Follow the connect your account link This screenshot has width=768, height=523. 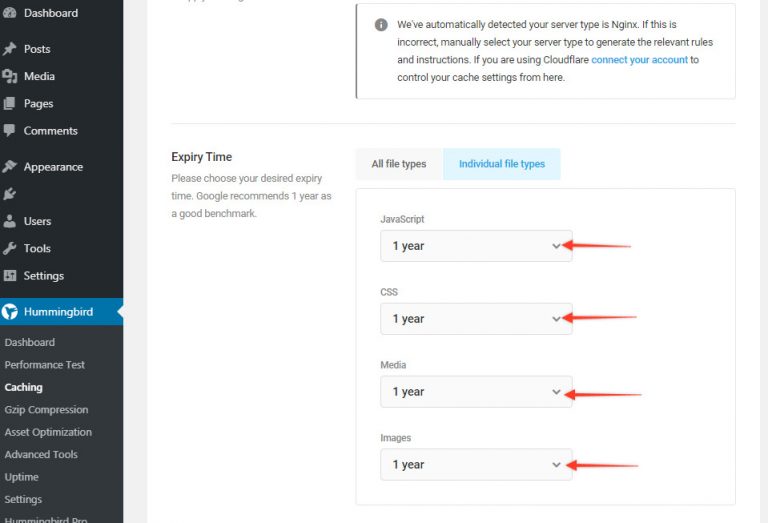639,60
